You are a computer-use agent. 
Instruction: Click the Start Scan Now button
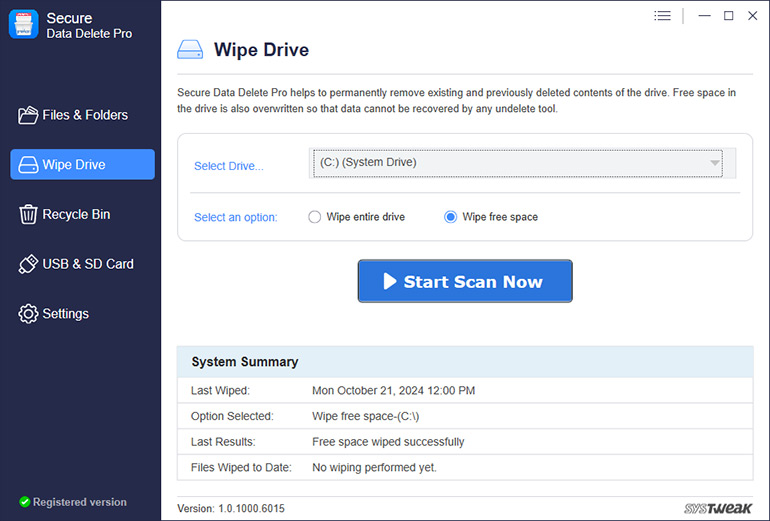click(465, 281)
